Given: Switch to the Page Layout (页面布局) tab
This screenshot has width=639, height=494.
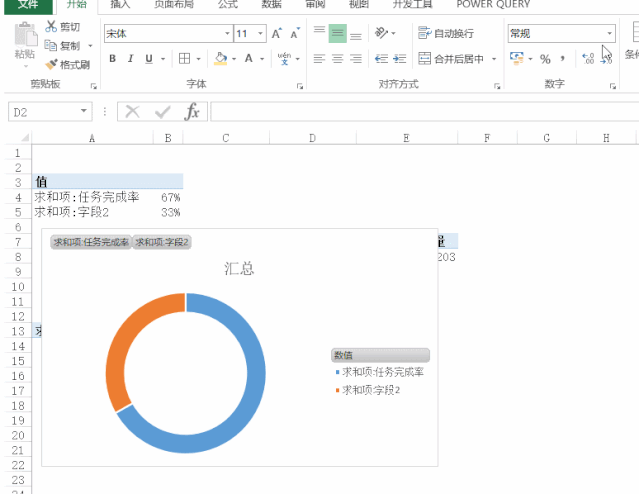Looking at the screenshot, I should coord(174,4).
